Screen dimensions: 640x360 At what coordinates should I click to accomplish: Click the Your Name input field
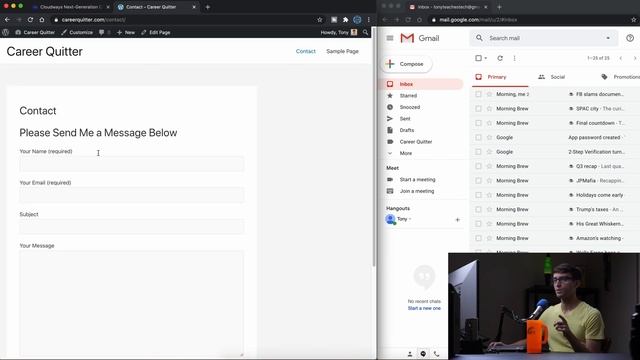pyautogui.click(x=131, y=164)
